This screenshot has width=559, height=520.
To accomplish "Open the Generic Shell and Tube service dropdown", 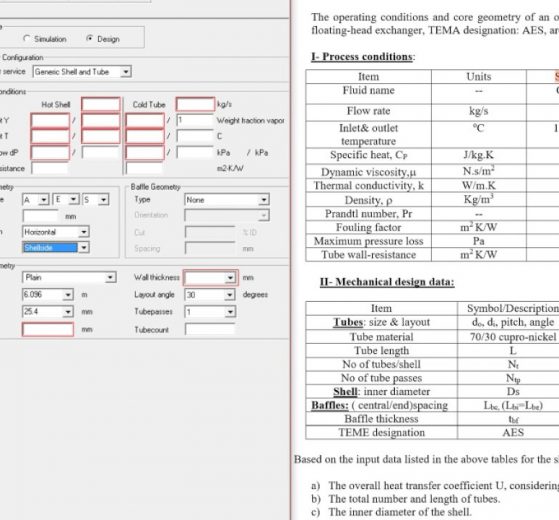I will (x=125, y=72).
